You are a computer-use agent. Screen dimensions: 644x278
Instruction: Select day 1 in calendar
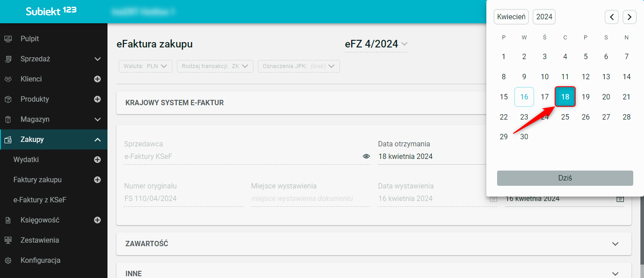tap(504, 57)
